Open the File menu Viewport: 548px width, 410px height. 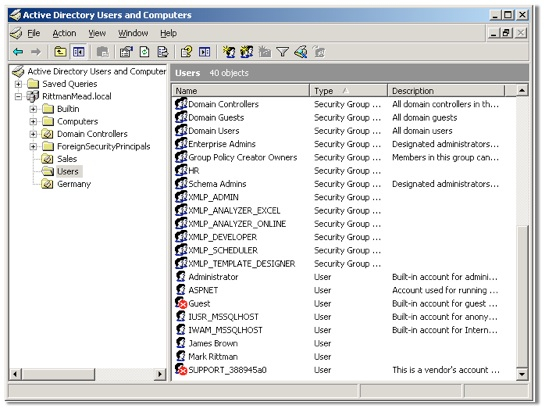pos(34,33)
